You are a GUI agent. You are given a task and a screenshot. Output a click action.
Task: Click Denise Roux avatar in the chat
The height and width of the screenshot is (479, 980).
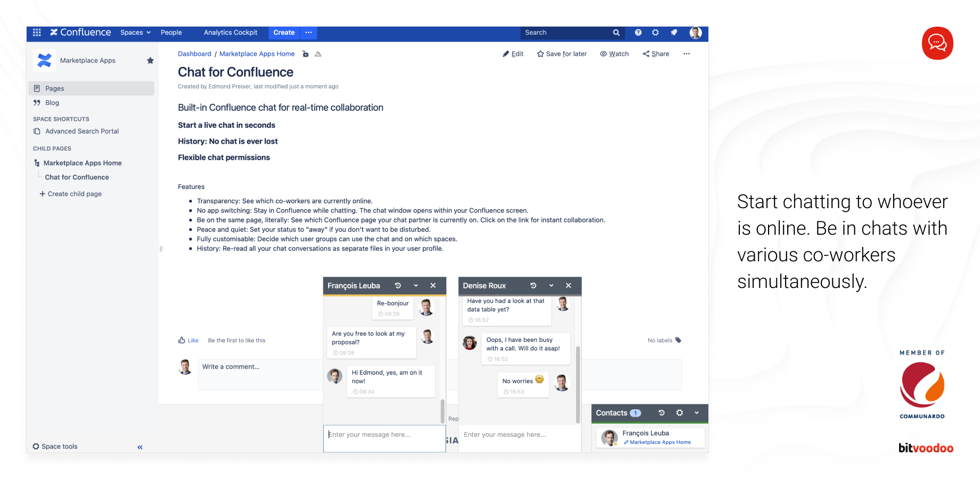470,343
